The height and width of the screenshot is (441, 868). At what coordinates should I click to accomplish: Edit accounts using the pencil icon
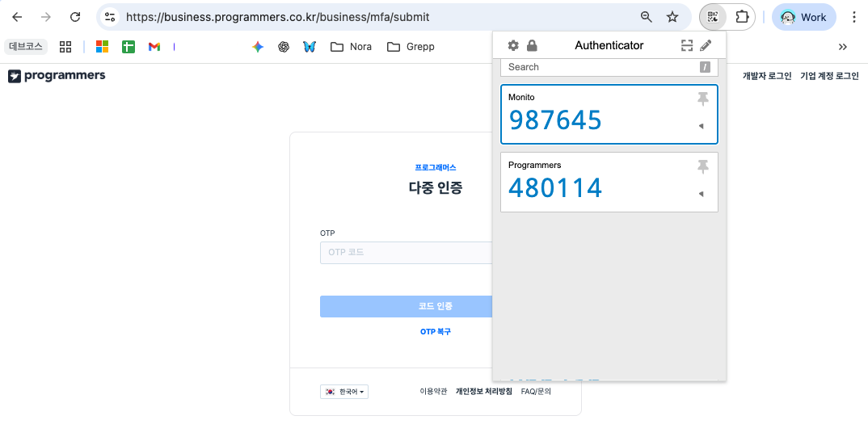tap(706, 45)
